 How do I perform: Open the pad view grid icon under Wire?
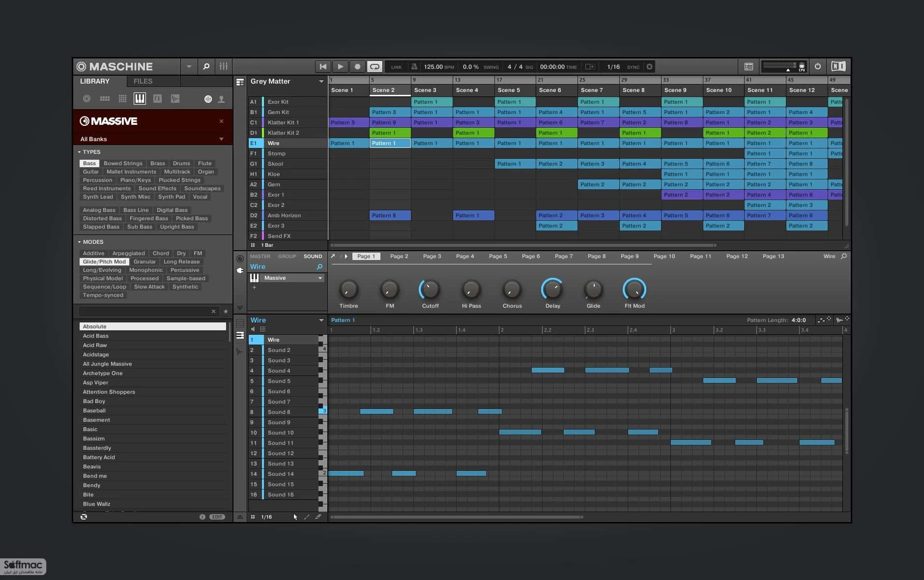(x=262, y=329)
